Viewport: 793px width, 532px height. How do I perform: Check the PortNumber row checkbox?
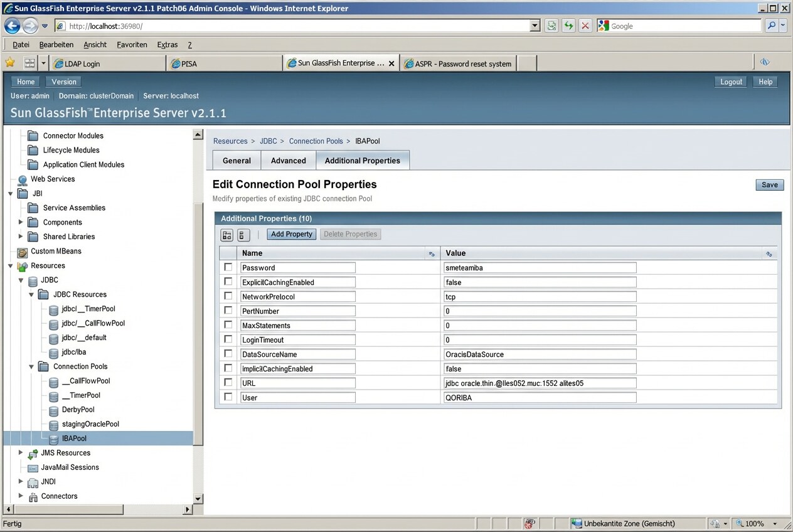[x=228, y=311]
